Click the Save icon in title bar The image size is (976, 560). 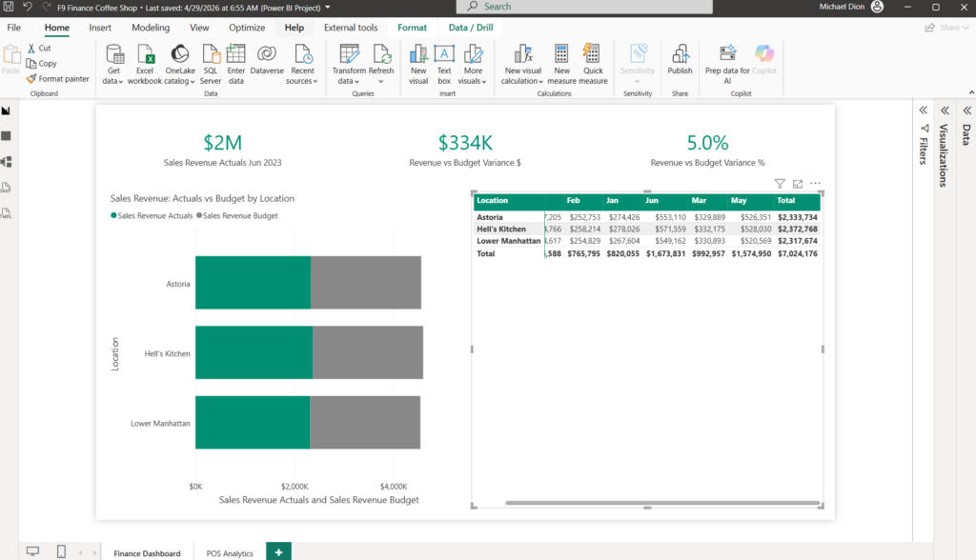tap(9, 7)
